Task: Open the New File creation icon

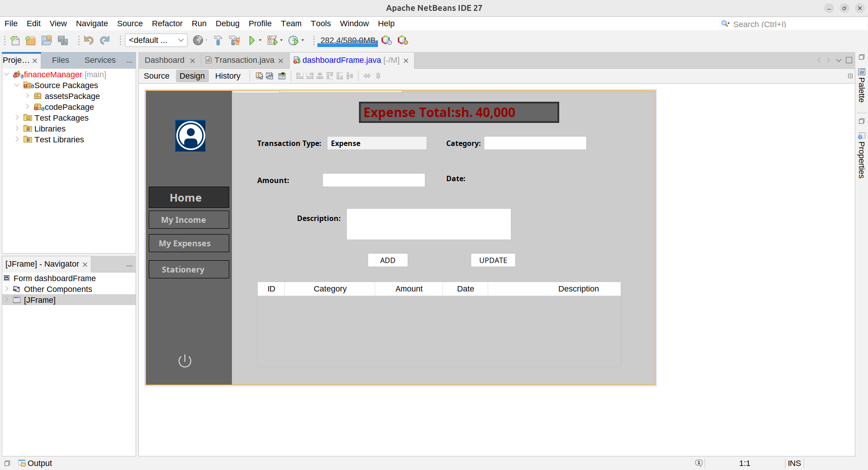Action: pos(14,40)
